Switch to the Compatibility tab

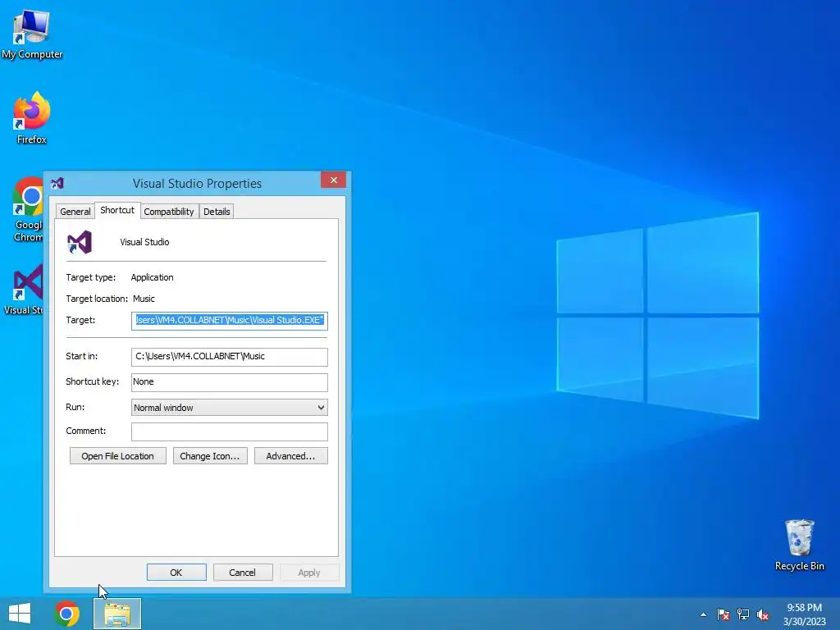click(169, 212)
